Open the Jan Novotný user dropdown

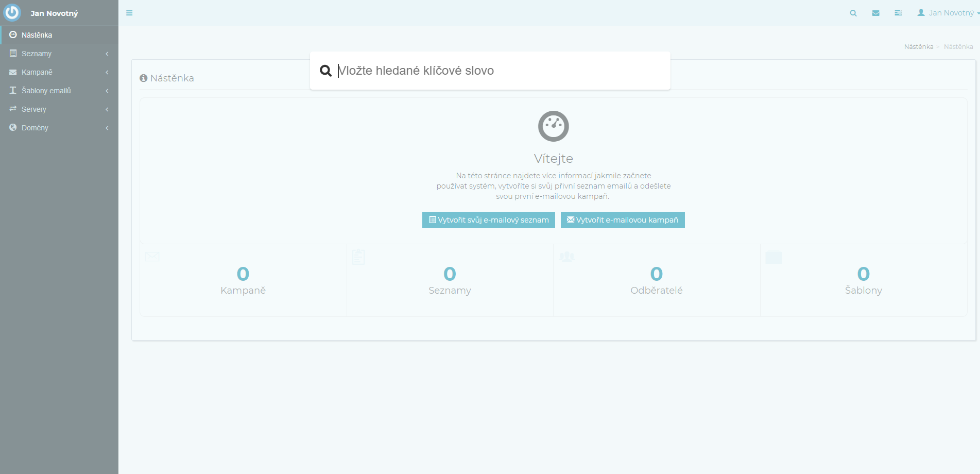(x=948, y=13)
